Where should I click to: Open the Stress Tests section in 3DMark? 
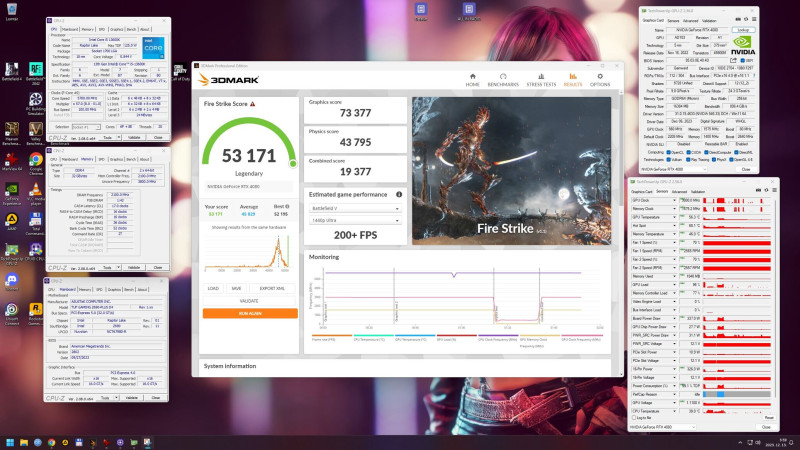(541, 80)
